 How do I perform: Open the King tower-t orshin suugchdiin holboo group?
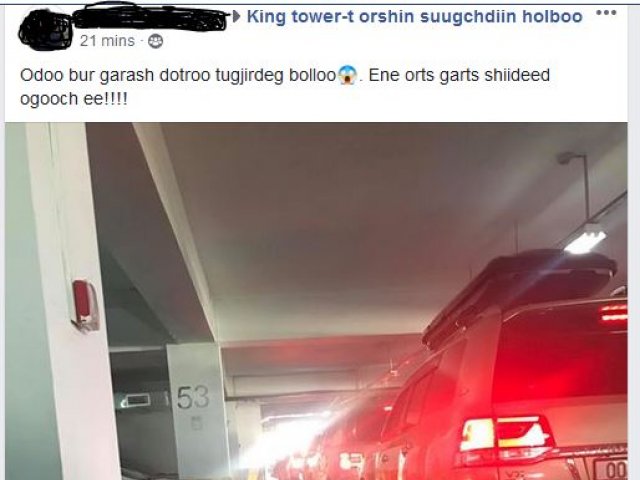pyautogui.click(x=414, y=17)
